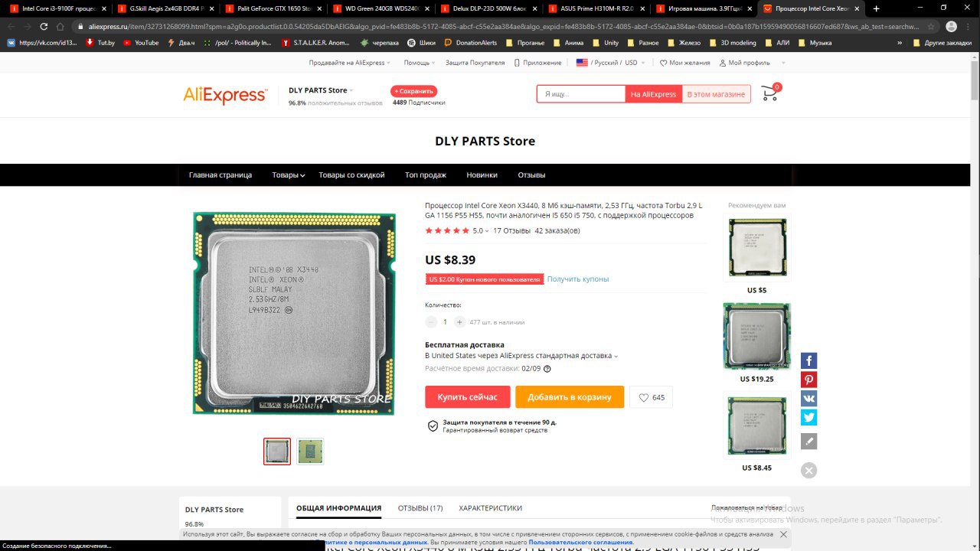Open Топ продаж menu item
The height and width of the screenshot is (551, 980).
point(426,175)
